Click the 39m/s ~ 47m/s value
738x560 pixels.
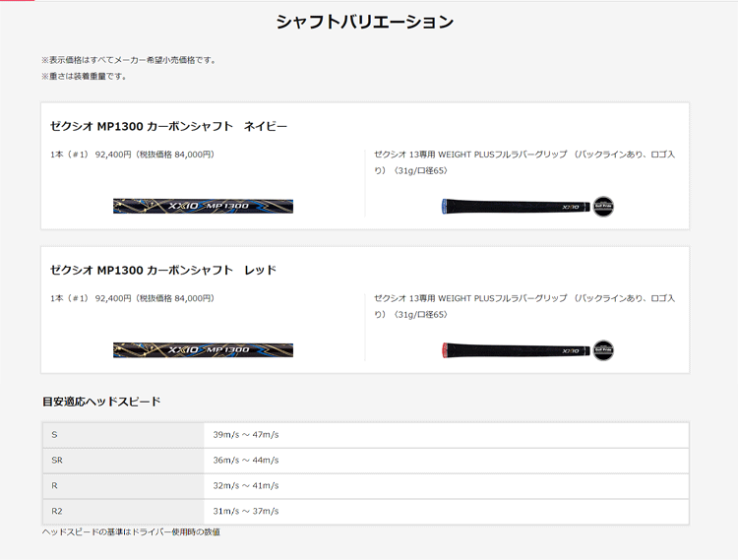pyautogui.click(x=246, y=435)
